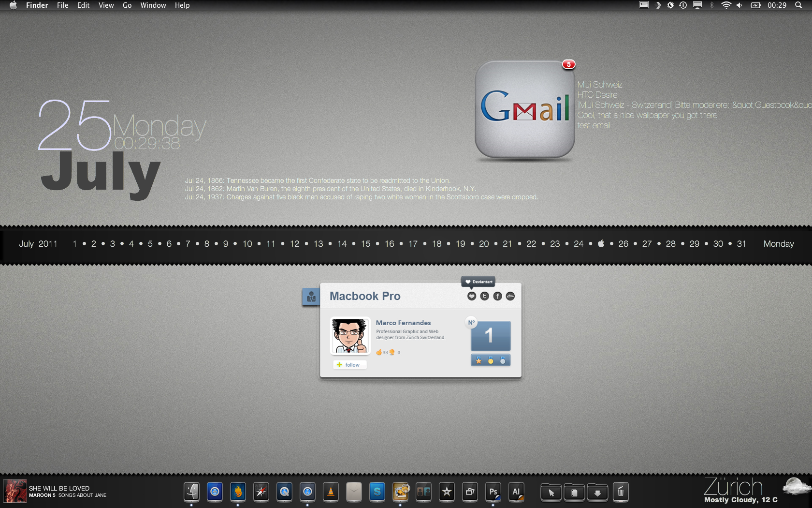
Task: Click the Facebook icon on profile card
Action: coord(497,296)
